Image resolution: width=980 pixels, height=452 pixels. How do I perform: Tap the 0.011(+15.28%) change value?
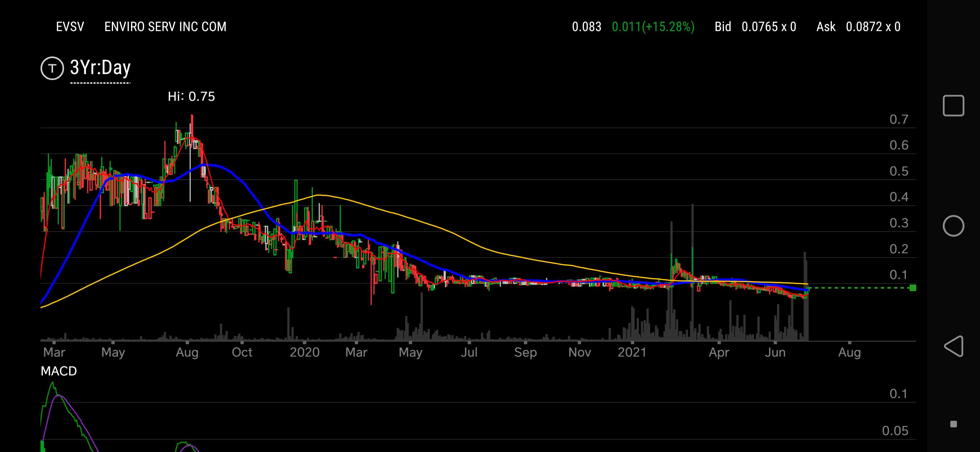(x=653, y=27)
